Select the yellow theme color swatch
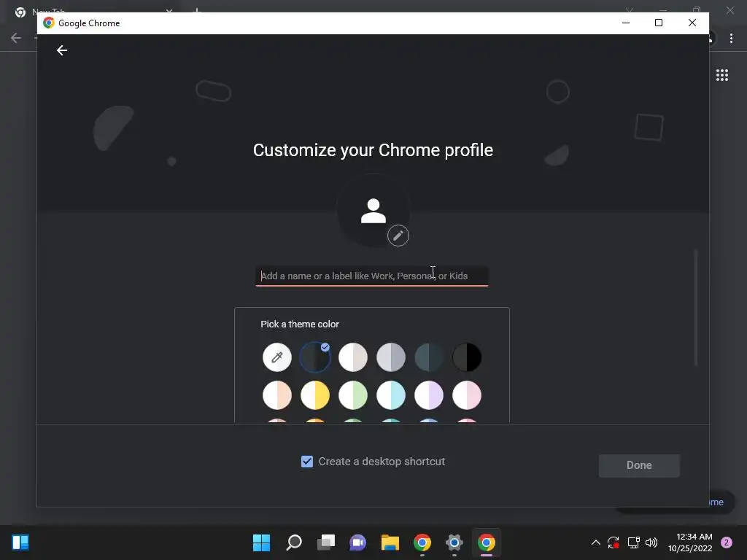747x560 pixels. pos(315,395)
